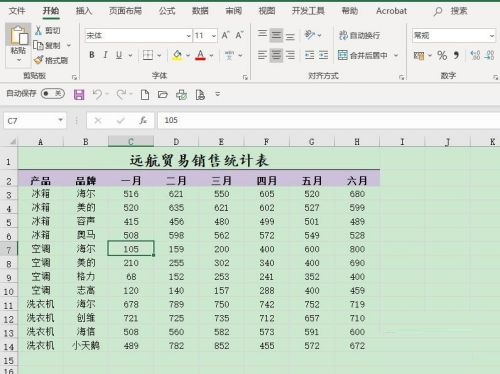500x374 pixels.
Task: Increase indent
Action: click(x=323, y=55)
